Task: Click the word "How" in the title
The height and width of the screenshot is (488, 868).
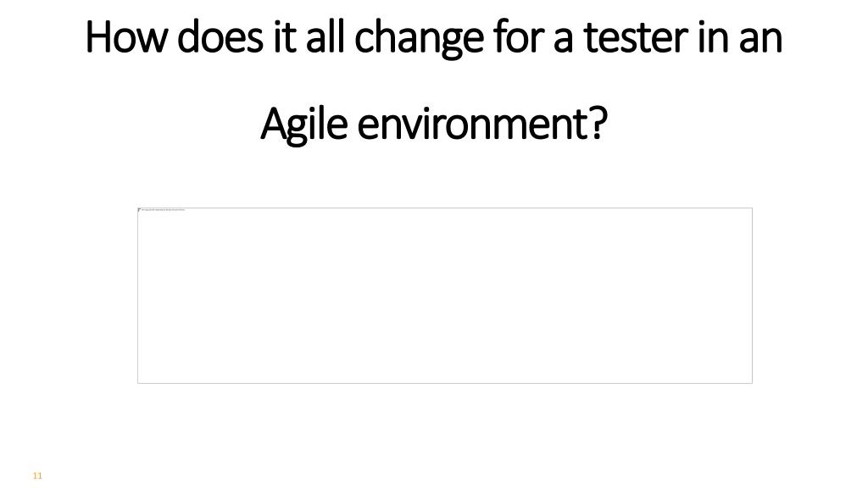Action: (x=126, y=37)
